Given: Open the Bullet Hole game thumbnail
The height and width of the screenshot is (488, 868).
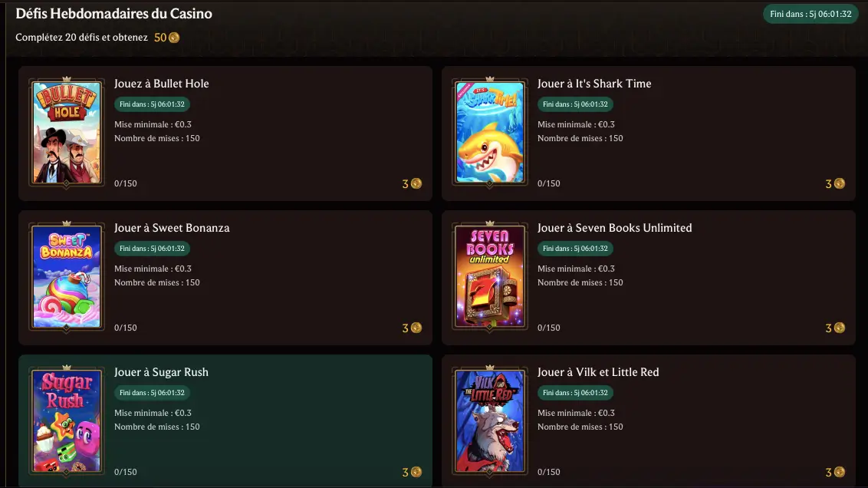Looking at the screenshot, I should click(67, 133).
